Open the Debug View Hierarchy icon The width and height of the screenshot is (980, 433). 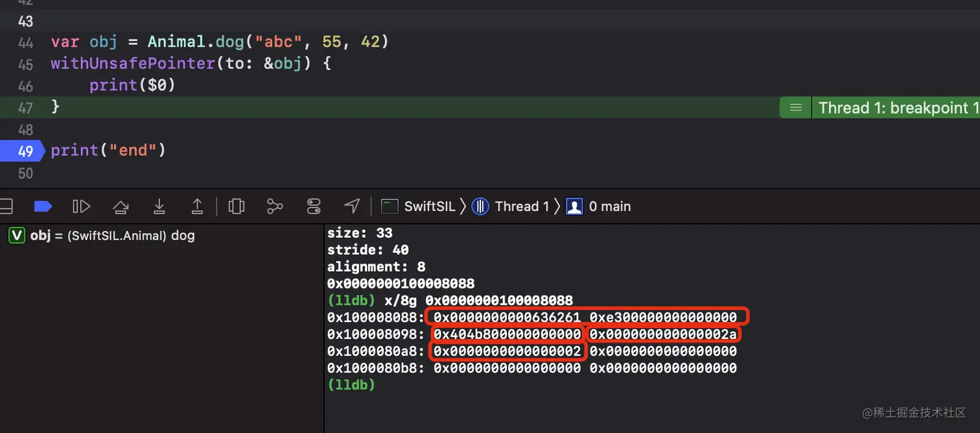pyautogui.click(x=237, y=207)
